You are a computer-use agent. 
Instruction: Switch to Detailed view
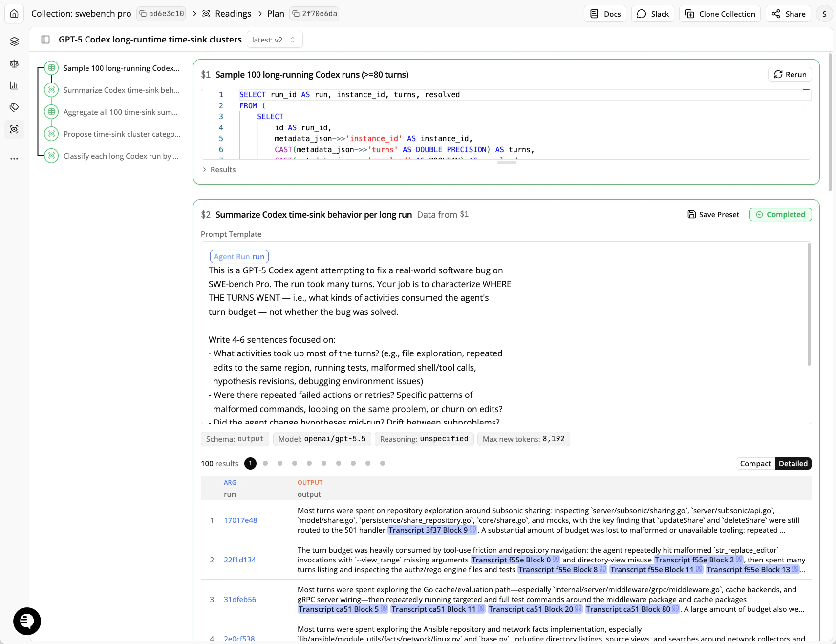[793, 463]
